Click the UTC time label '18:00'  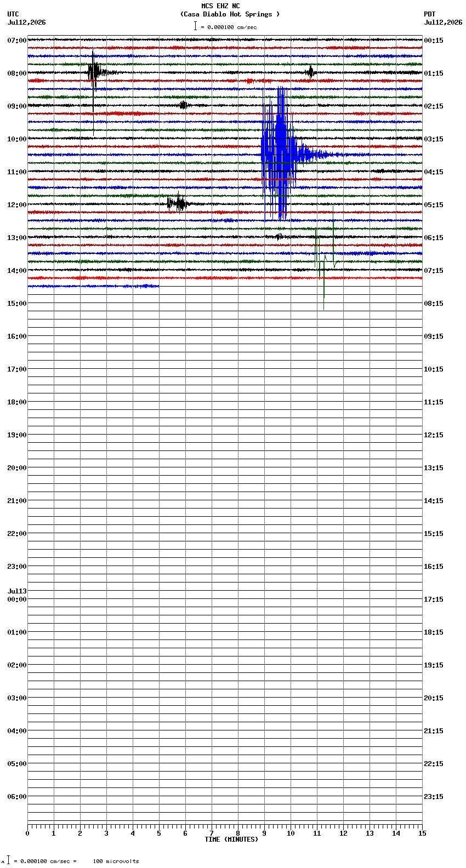click(17, 402)
